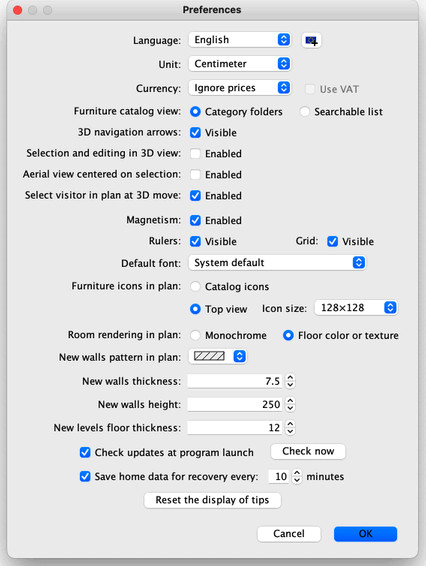This screenshot has width=426, height=566.
Task: Open the Language dropdown
Action: [239, 40]
